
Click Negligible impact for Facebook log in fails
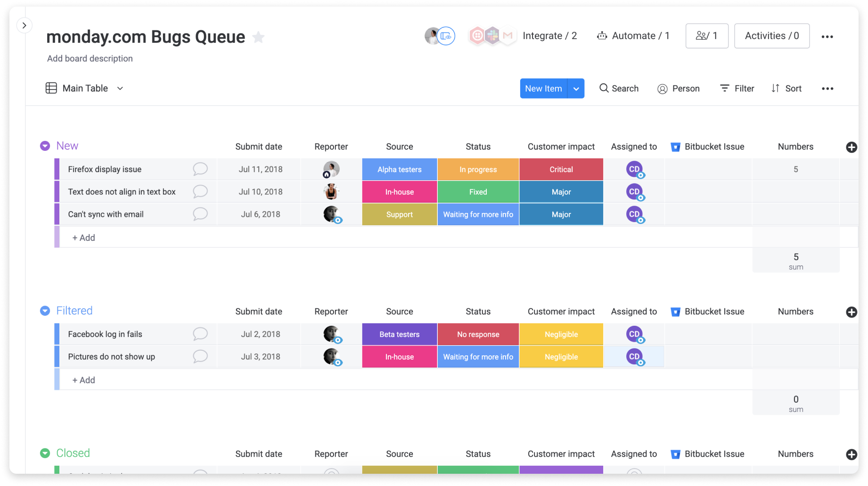point(561,334)
